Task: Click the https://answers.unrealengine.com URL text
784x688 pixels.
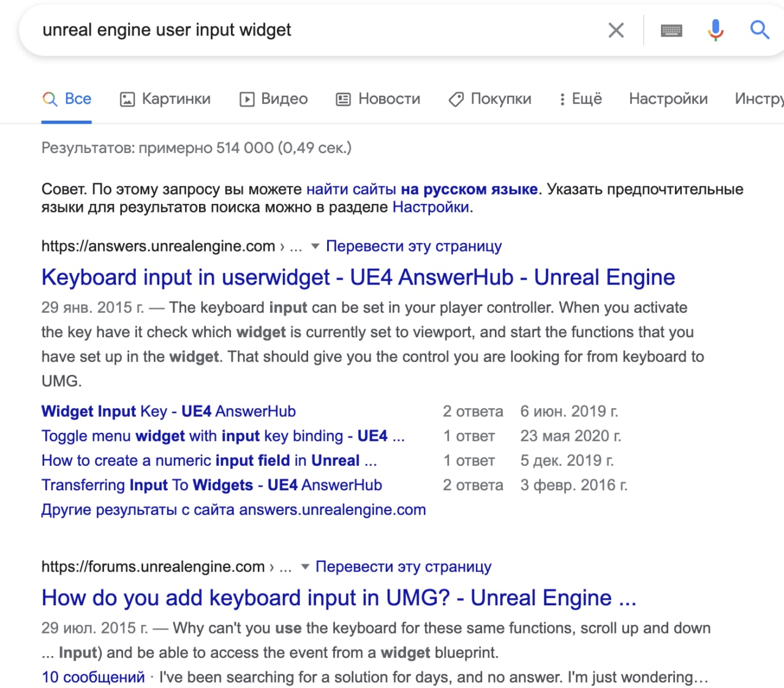Action: click(158, 246)
